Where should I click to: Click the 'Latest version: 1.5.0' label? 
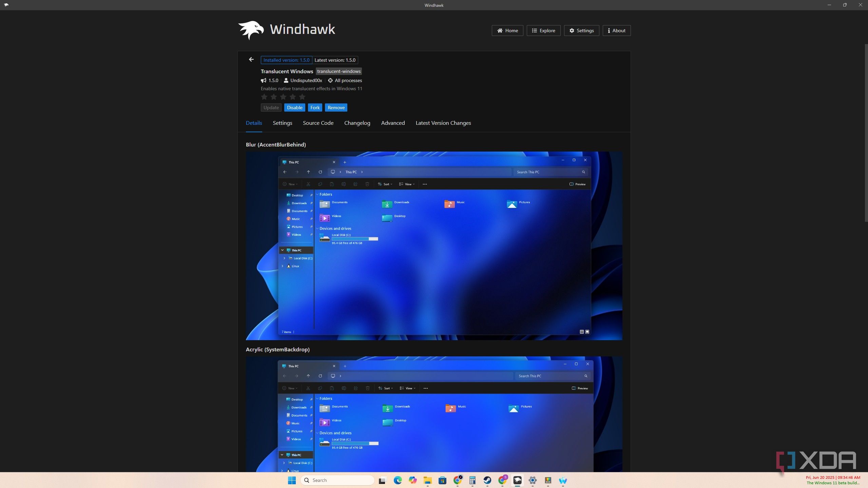pos(335,60)
